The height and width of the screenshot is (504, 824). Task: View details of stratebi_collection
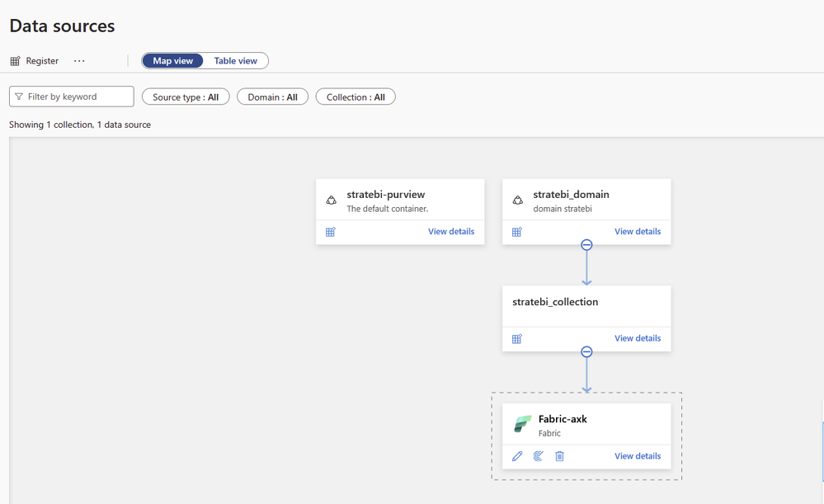[638, 338]
